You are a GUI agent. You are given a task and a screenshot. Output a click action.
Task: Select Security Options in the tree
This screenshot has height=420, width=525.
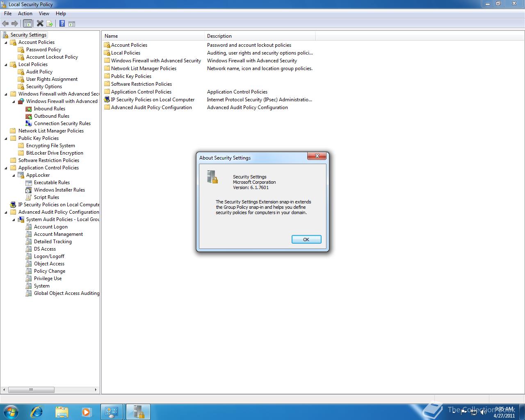tap(44, 87)
